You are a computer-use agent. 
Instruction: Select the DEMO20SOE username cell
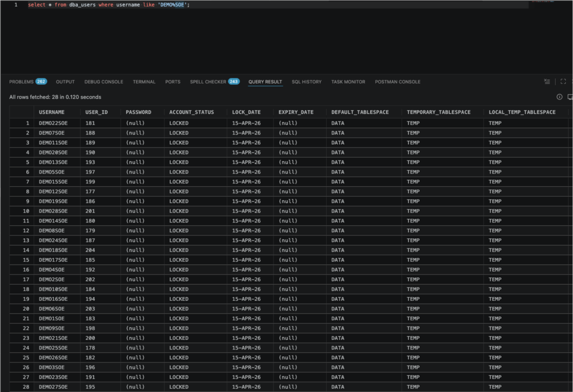[x=57, y=152]
